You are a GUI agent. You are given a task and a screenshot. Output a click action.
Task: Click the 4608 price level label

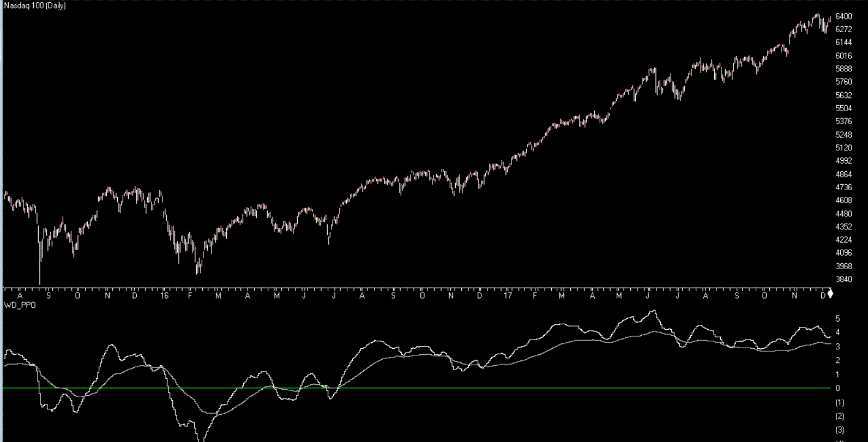843,201
